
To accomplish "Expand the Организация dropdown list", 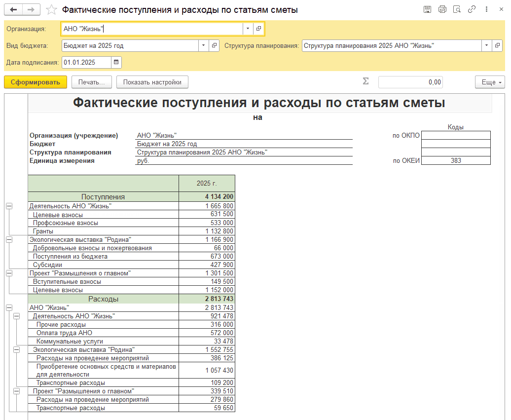I will pyautogui.click(x=248, y=29).
